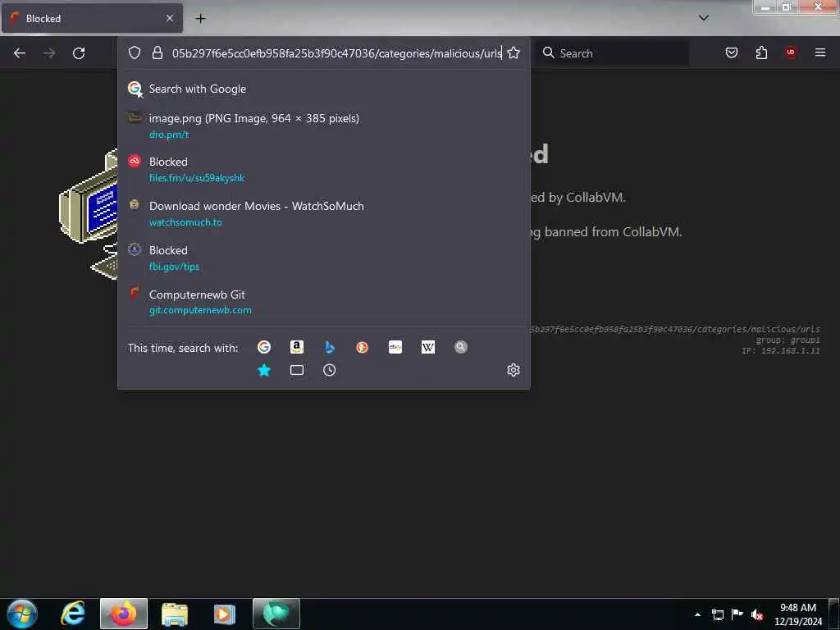Select the grey magnifier search engine icon

[461, 347]
